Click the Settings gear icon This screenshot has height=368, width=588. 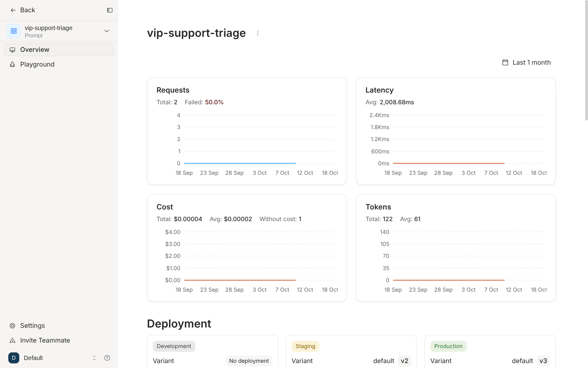tap(13, 326)
